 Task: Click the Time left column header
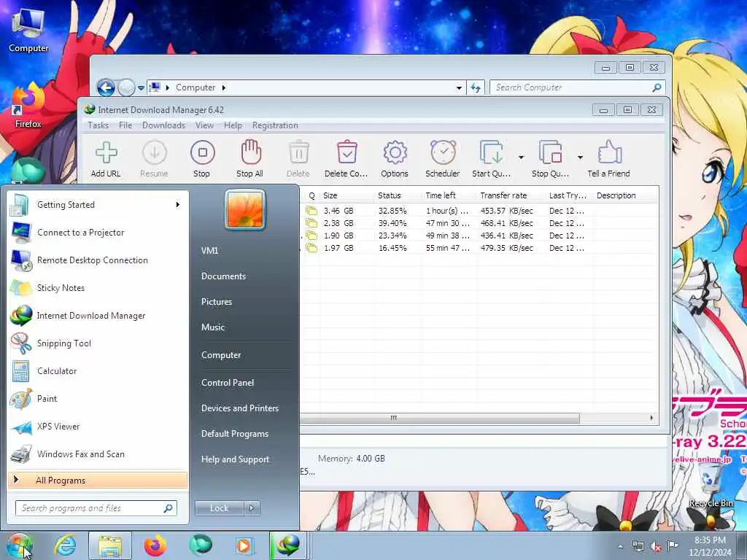tap(449, 195)
